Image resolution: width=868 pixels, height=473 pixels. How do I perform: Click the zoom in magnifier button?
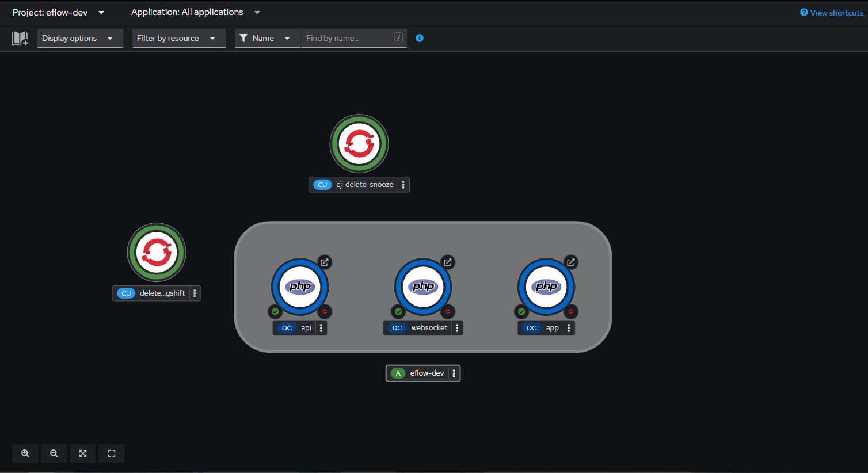click(x=25, y=453)
